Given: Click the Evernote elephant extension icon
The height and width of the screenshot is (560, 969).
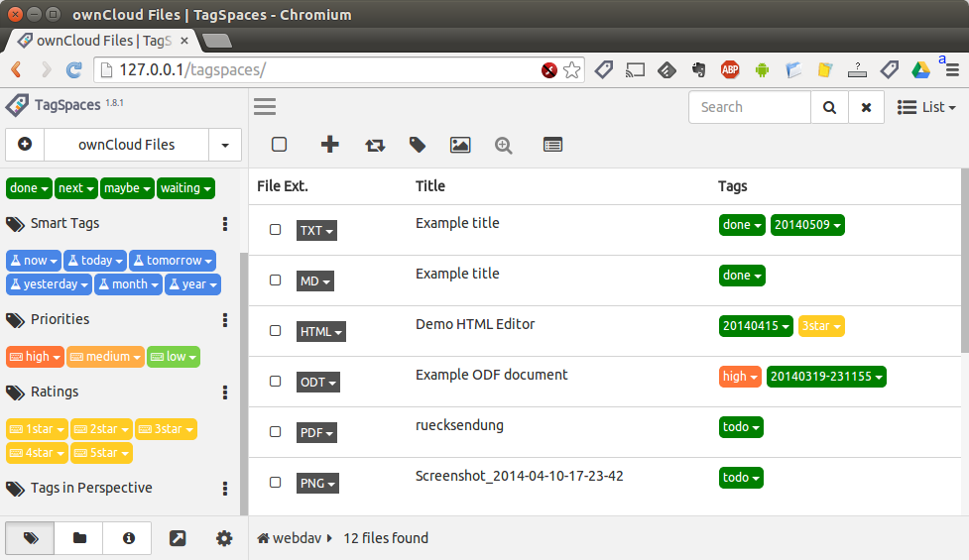Looking at the screenshot, I should click(699, 69).
